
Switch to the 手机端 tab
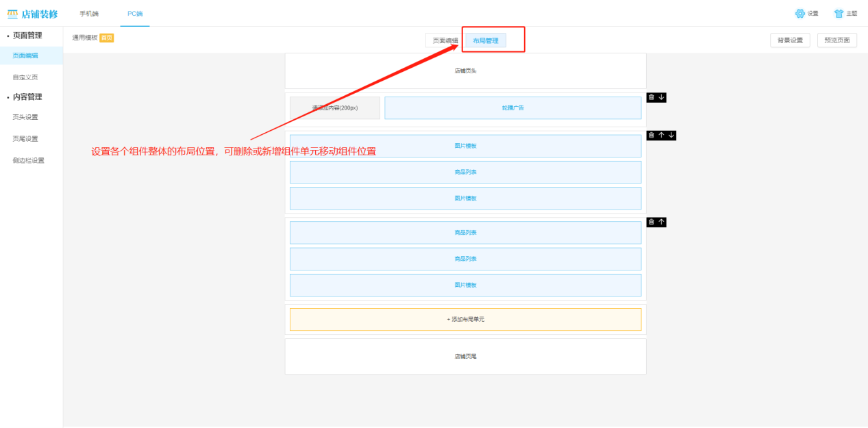[89, 14]
